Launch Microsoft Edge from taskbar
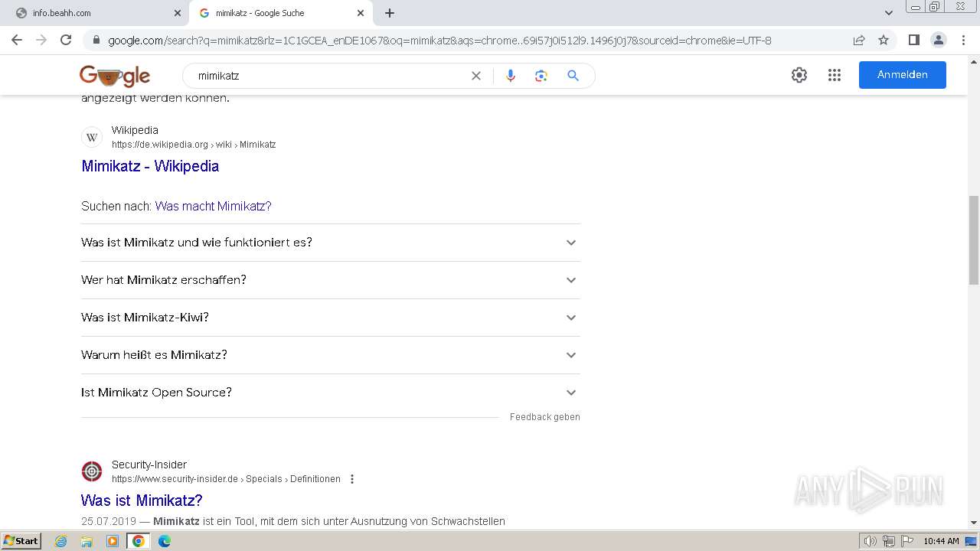The height and width of the screenshot is (551, 980). pos(165,541)
